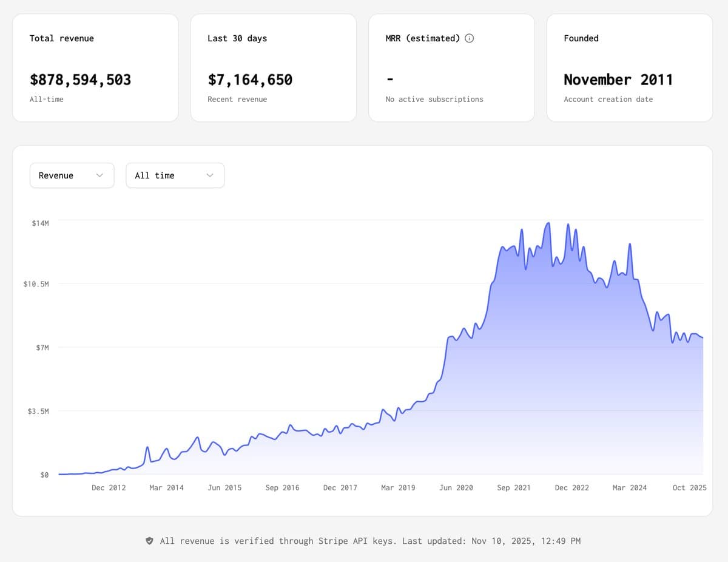The image size is (728, 562).
Task: Select the $878,594,503 total revenue value
Action: click(80, 80)
